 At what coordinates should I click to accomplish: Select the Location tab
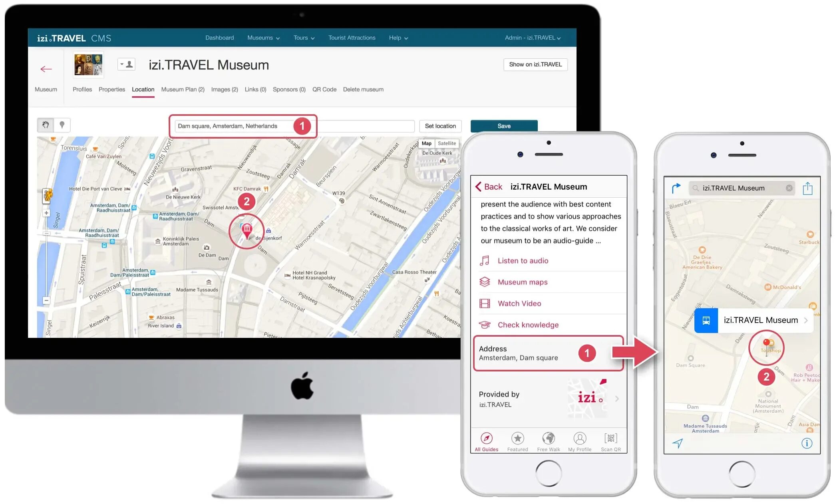point(143,89)
